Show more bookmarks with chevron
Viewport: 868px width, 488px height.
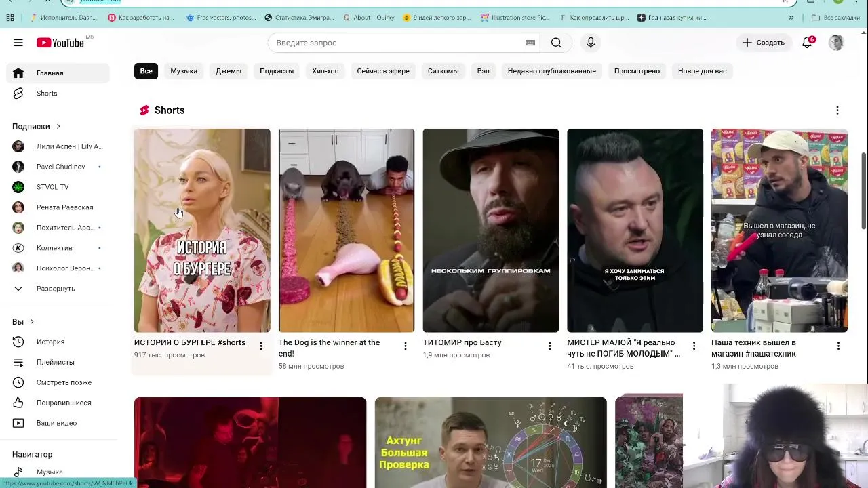pos(791,18)
